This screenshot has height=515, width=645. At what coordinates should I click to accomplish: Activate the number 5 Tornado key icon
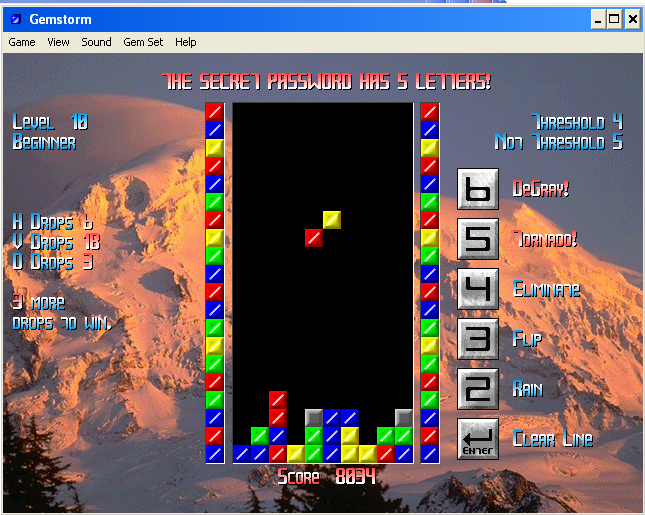tap(478, 239)
